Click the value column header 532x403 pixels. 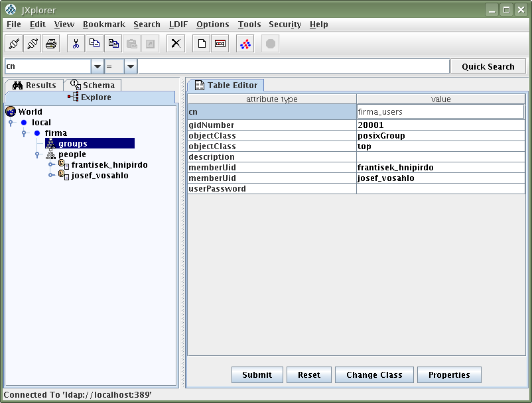pos(440,99)
